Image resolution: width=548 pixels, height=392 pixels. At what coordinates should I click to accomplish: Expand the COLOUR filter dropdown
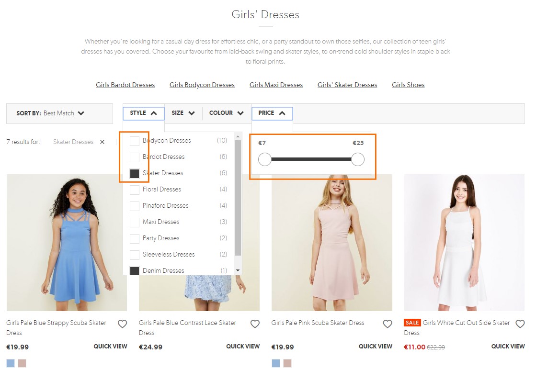[227, 113]
